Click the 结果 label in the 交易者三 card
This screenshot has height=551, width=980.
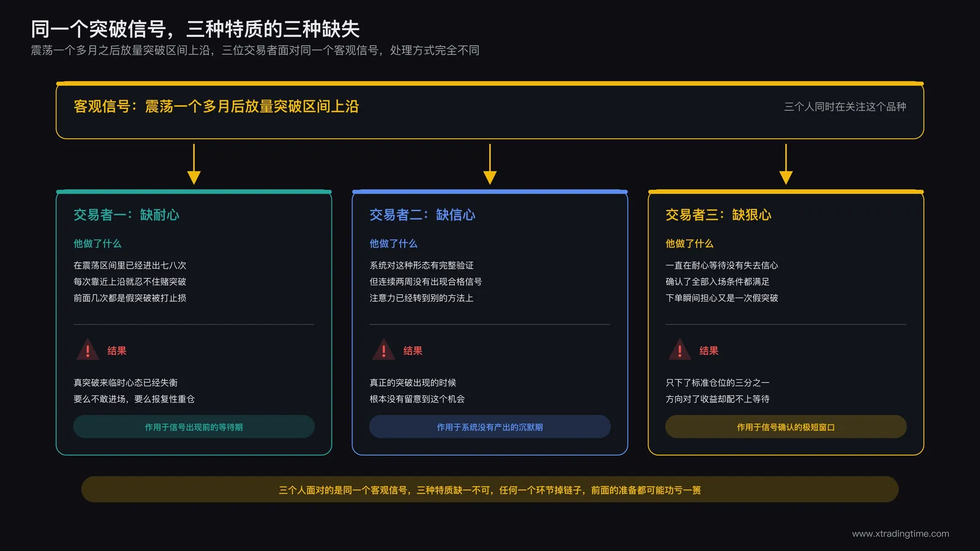click(709, 351)
